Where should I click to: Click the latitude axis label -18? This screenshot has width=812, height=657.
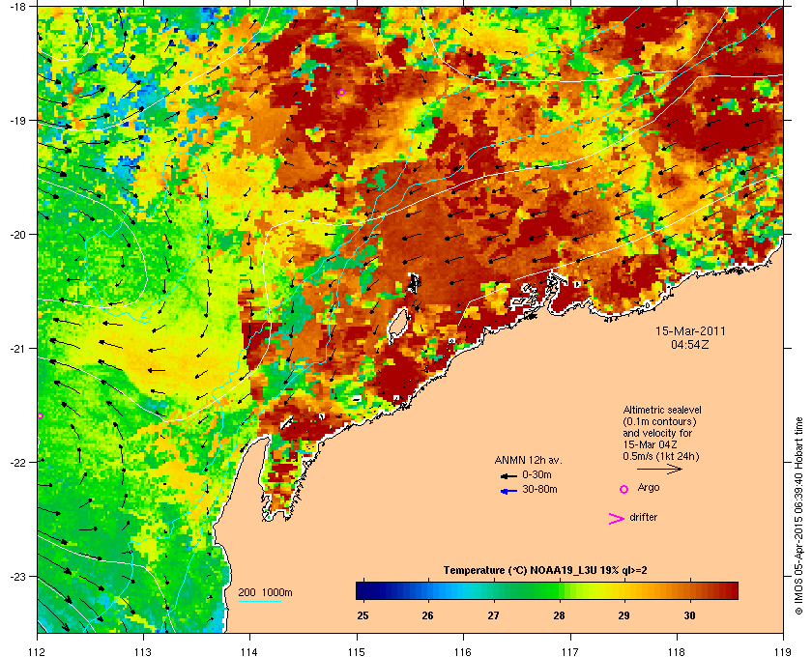18,7
